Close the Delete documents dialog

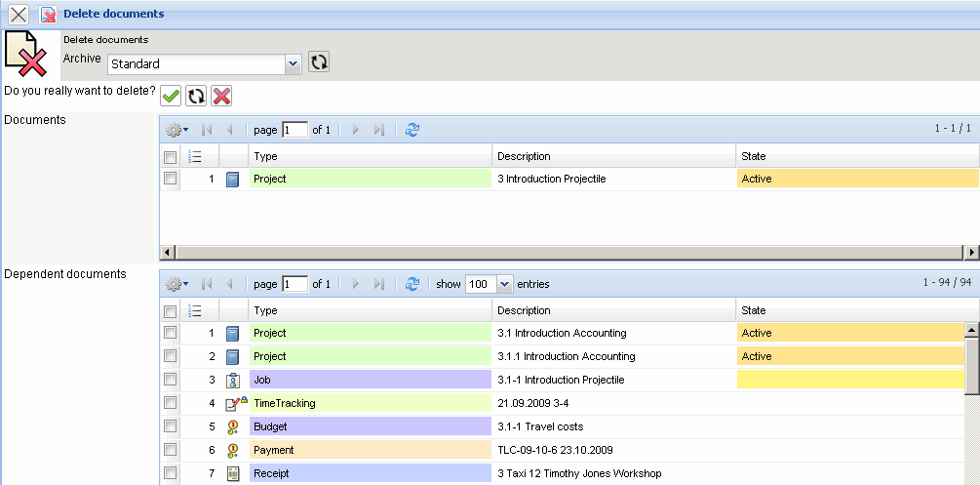18,15
